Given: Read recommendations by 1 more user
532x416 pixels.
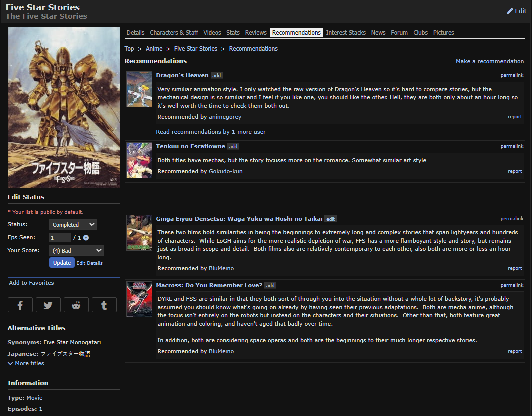Looking at the screenshot, I should (211, 132).
